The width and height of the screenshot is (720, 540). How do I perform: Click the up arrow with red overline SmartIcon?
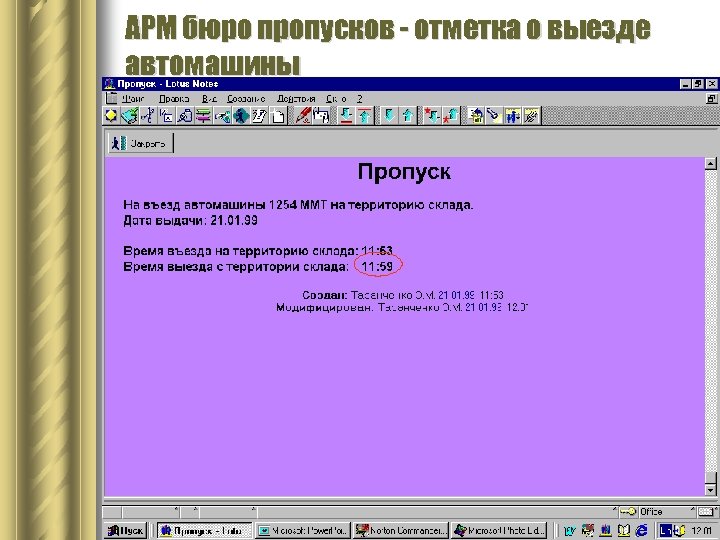[x=365, y=116]
